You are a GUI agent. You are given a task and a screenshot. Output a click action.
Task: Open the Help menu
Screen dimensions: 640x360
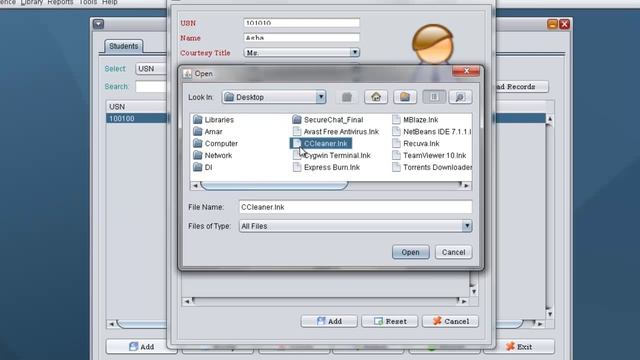coord(109,2)
